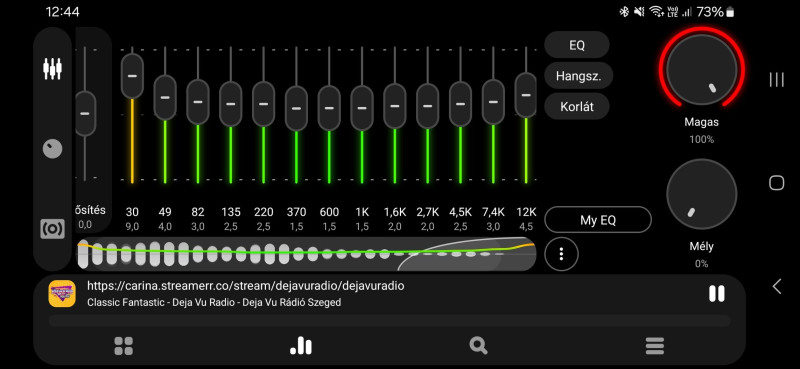Click the 12K band slider handle
Viewport: 800px width, 369px height.
[526, 95]
